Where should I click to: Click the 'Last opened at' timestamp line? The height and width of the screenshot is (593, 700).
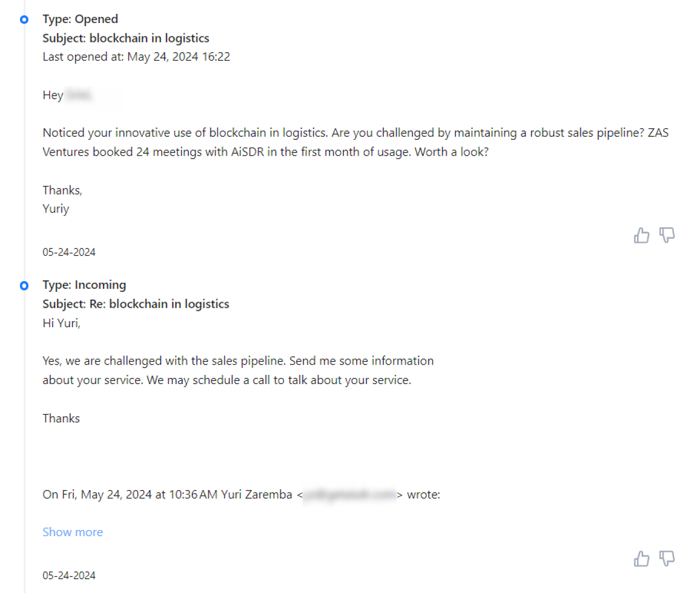click(136, 57)
